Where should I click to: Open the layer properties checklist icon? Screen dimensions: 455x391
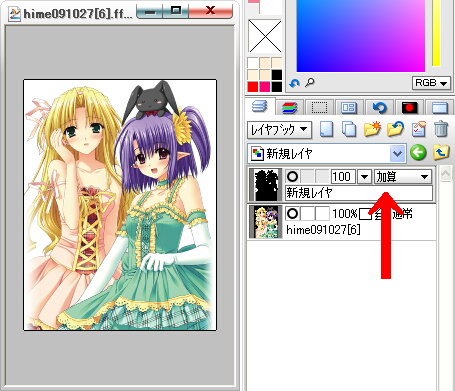(419, 129)
